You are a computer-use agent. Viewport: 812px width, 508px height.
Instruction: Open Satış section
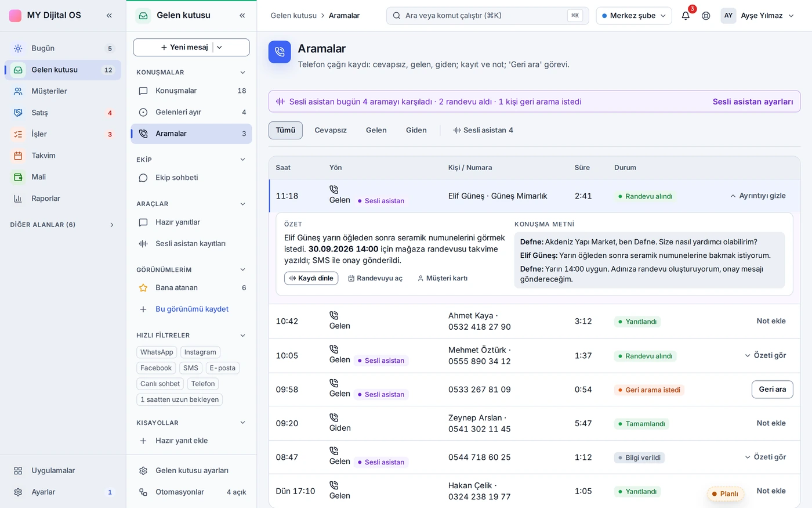63,113
